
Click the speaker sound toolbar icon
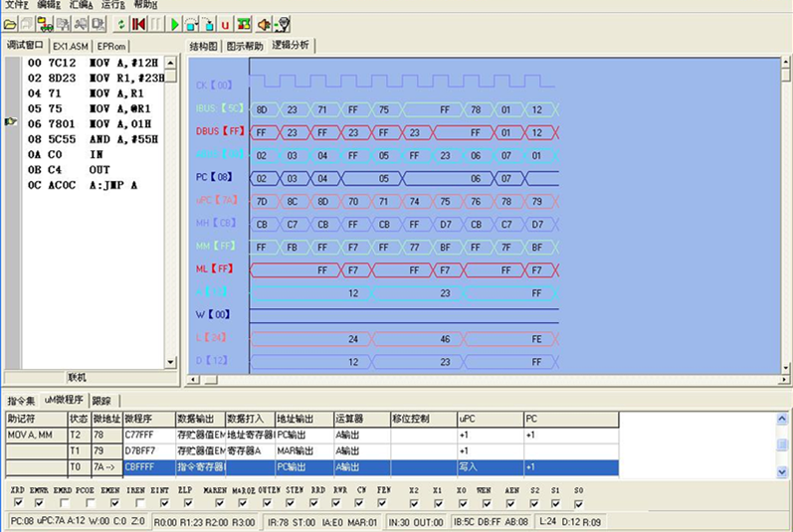(x=264, y=23)
